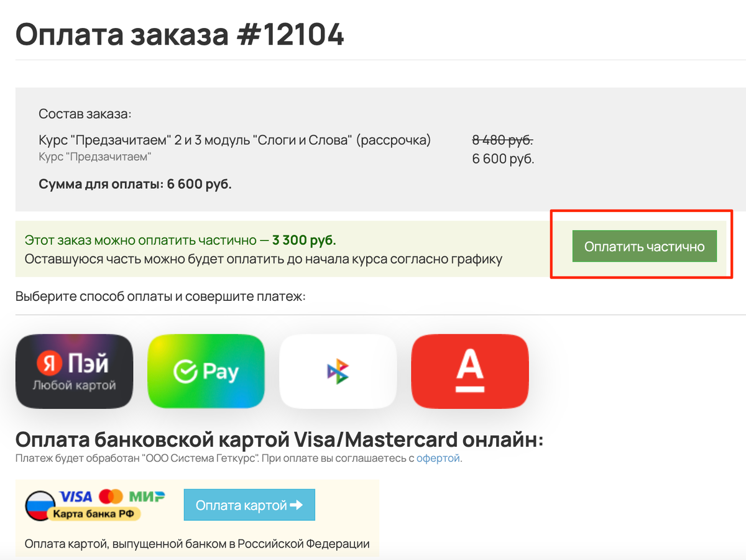The image size is (746, 560).
Task: Choose the red Alfa-Bank payment tile
Action: [x=469, y=372]
